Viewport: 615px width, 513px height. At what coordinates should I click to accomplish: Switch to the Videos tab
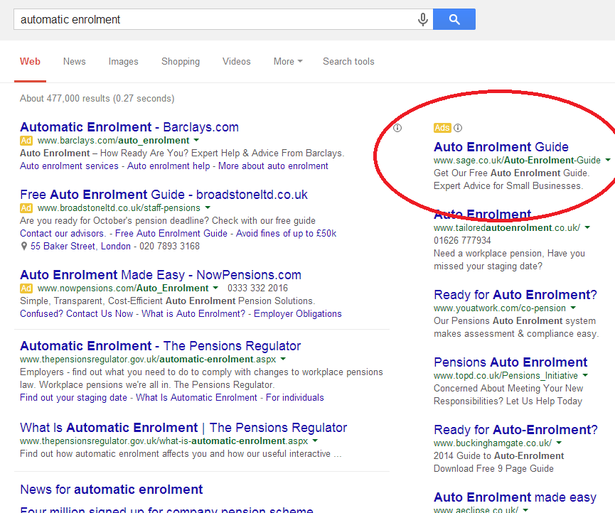236,62
